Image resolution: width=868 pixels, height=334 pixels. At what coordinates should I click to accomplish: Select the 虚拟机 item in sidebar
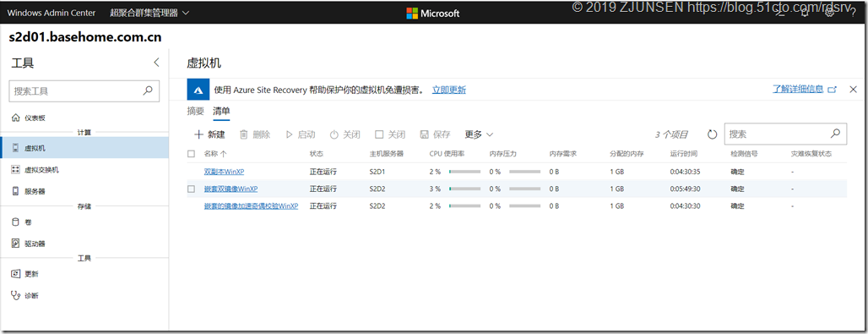84,148
